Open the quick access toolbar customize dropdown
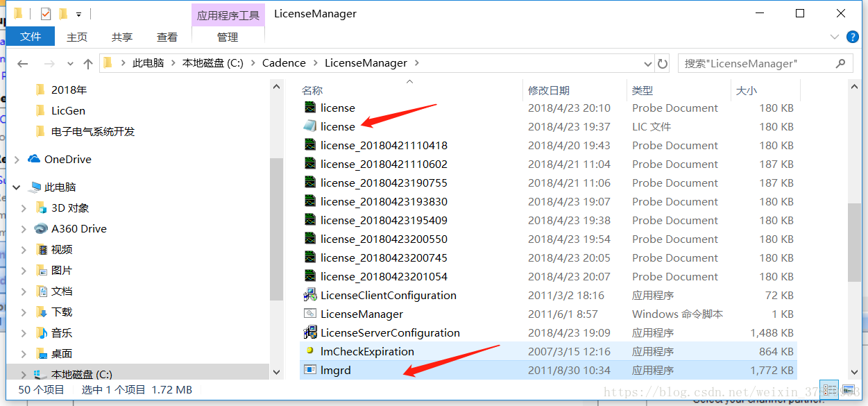Image resolution: width=868 pixels, height=406 pixels. tap(79, 14)
